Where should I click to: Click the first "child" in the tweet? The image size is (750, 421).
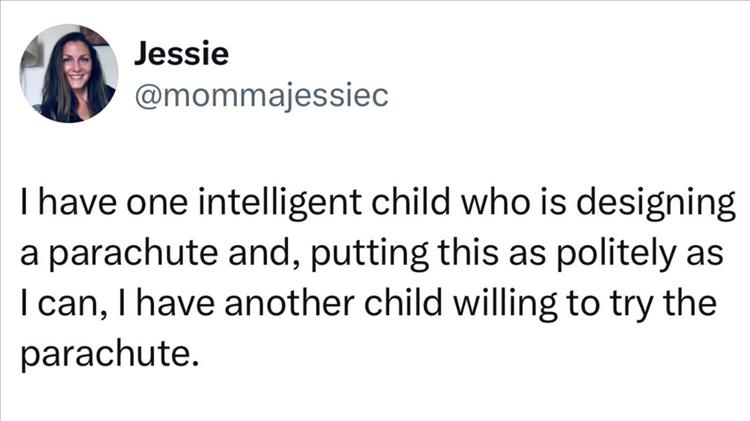(x=413, y=204)
